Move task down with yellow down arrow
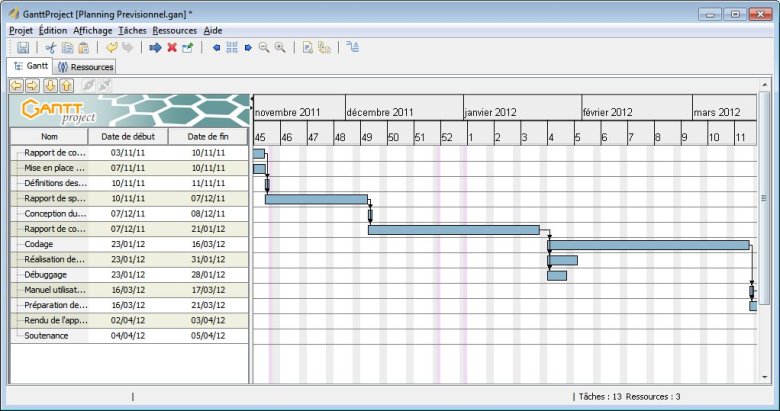Viewport: 780px width, 411px height. coord(50,86)
